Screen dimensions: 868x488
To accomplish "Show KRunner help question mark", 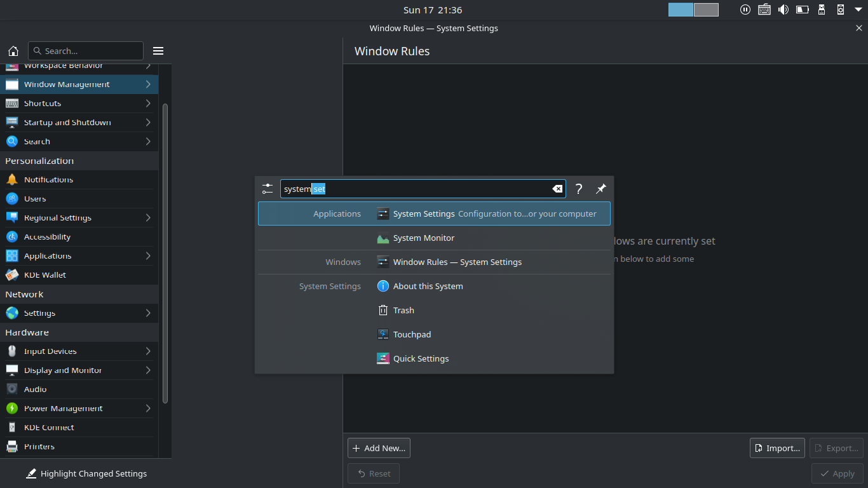I will (579, 189).
